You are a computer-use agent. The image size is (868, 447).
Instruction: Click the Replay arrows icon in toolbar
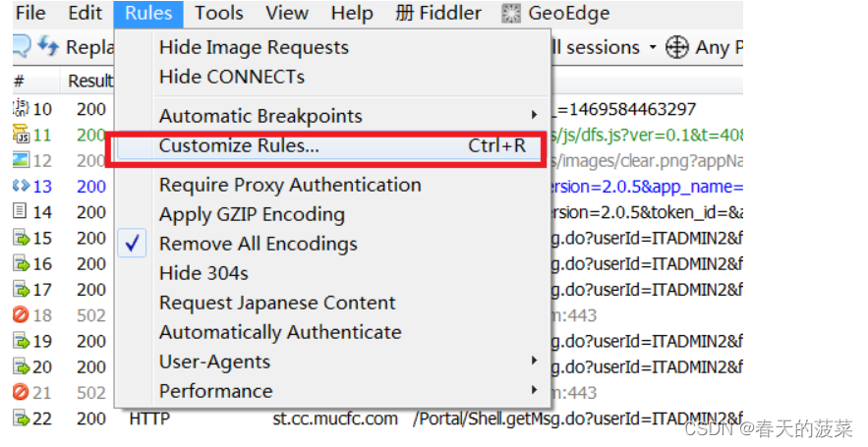(48, 45)
